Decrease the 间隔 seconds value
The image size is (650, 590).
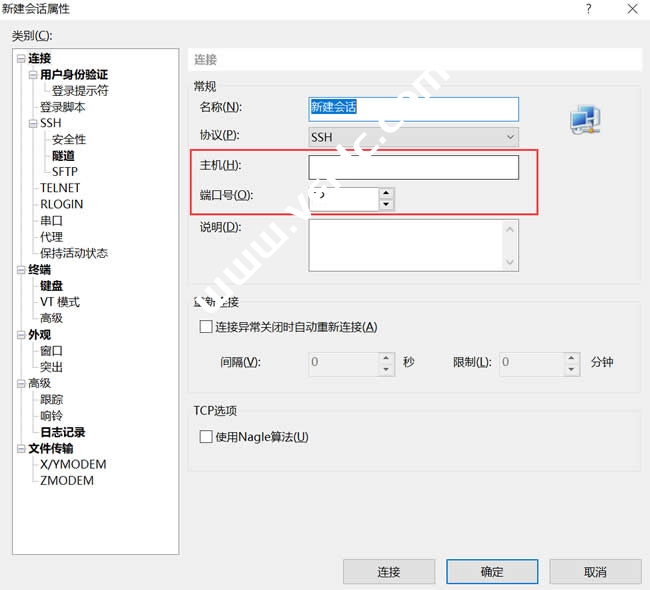386,369
